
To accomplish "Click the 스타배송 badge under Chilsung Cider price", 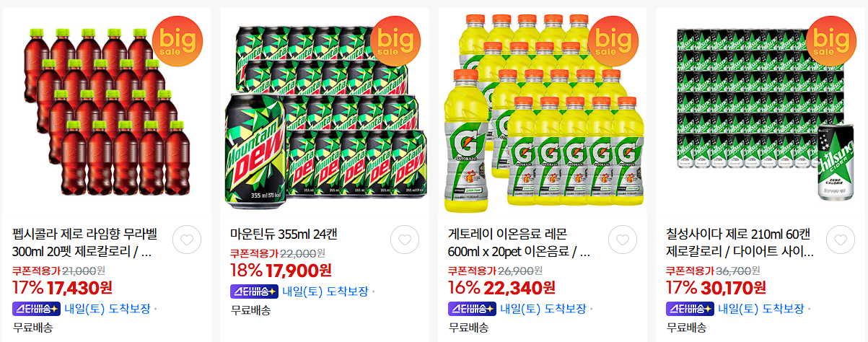I will 690,309.
